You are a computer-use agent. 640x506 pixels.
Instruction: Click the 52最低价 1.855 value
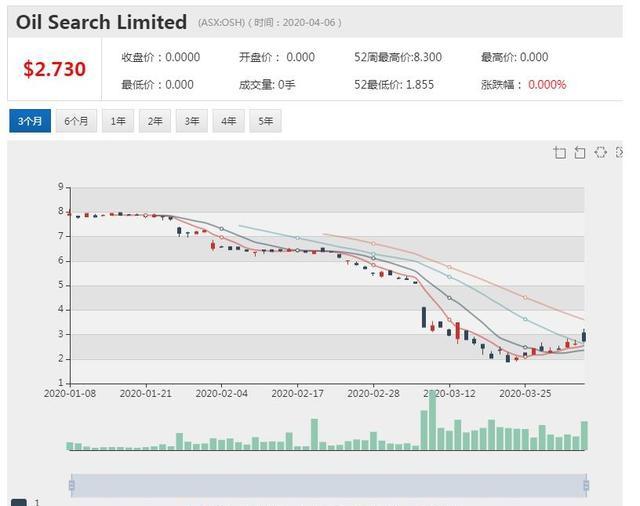pos(394,85)
